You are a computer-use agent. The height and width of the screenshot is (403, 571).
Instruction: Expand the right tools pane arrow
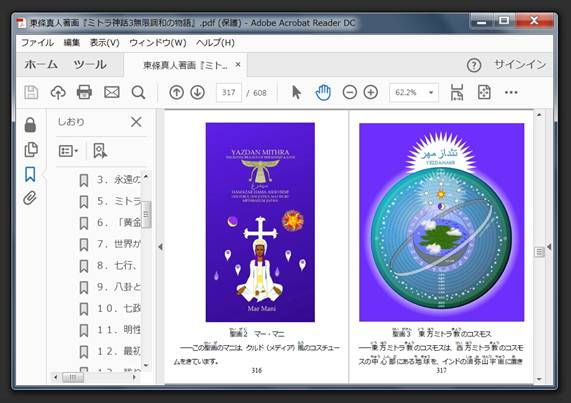click(550, 247)
